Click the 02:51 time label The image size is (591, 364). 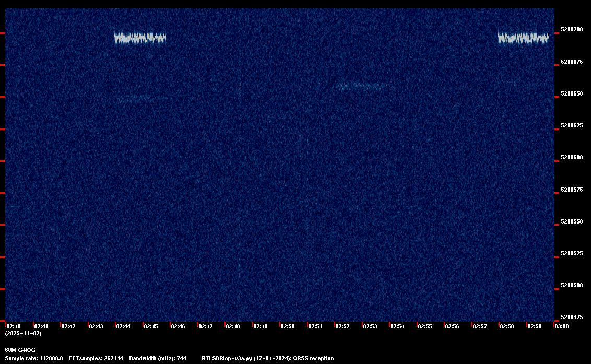(315, 326)
